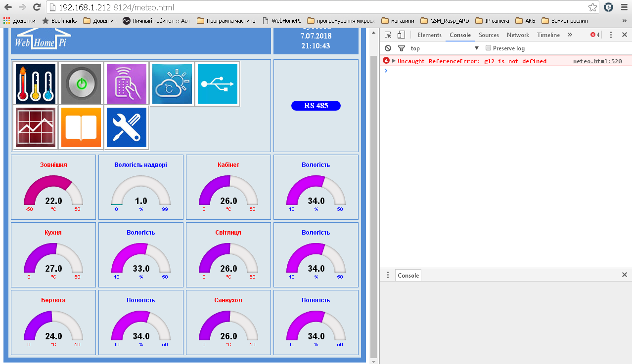Click the 21:10:43 clock time
632x364 pixels.
(316, 45)
